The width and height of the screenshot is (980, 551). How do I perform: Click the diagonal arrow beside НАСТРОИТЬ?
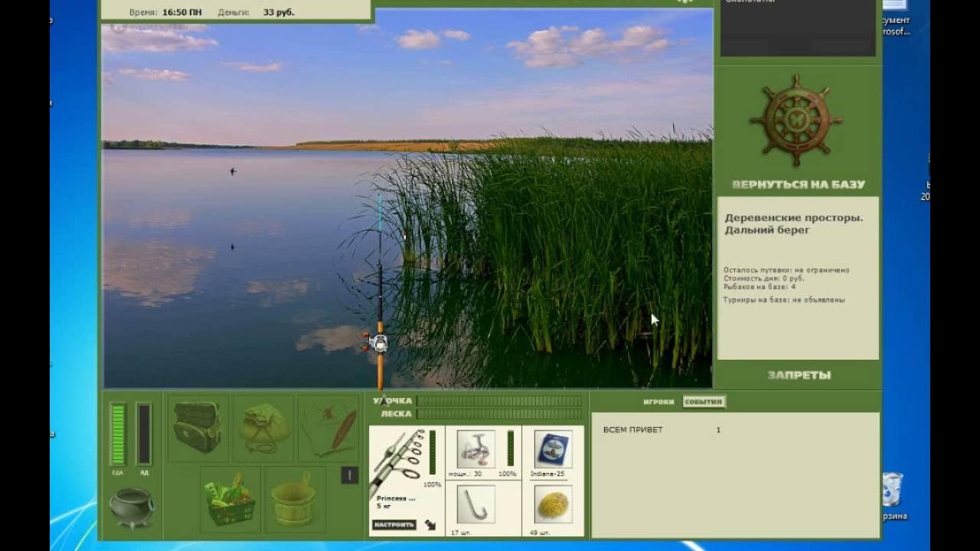[x=430, y=525]
